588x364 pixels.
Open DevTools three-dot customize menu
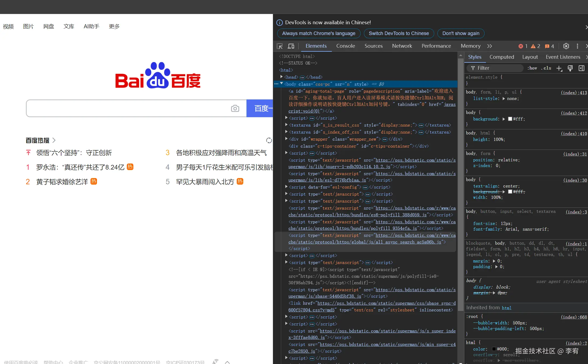(x=577, y=46)
